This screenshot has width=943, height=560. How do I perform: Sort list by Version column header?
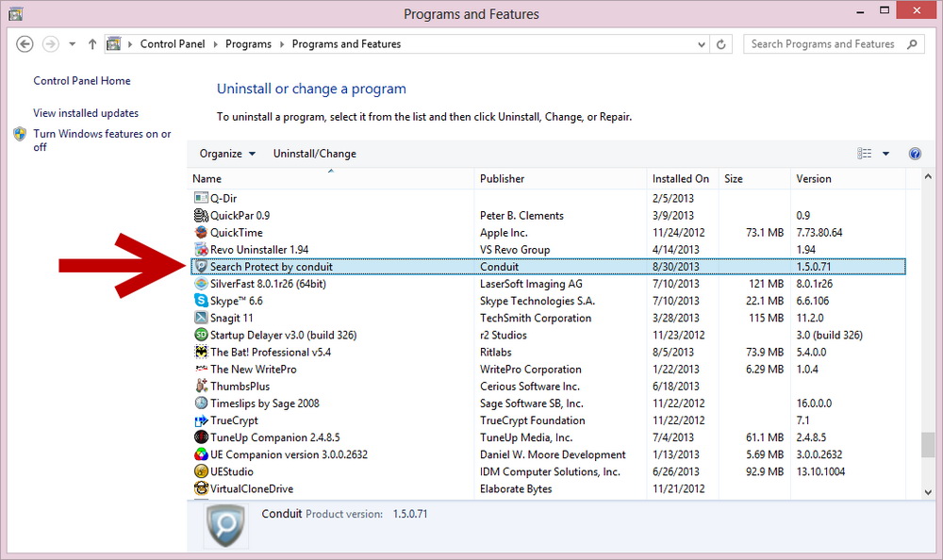pos(848,178)
